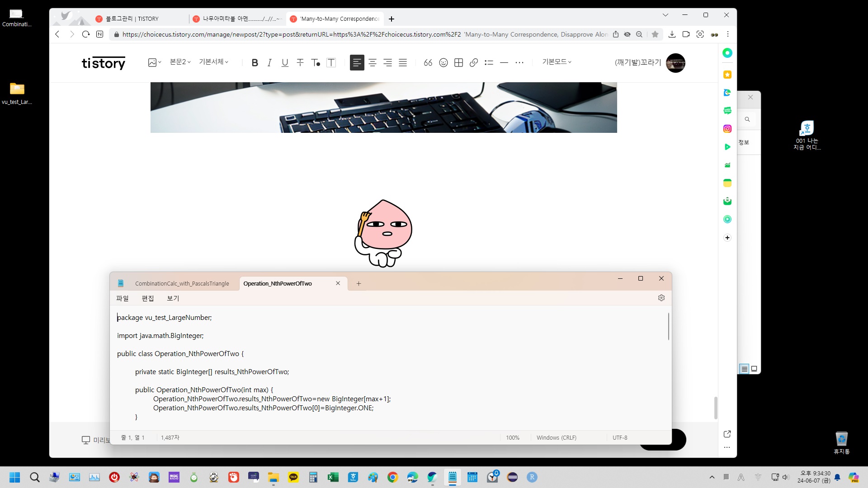
Task: Switch to CombinationCalc_with_PascalsTriangle tab
Action: pyautogui.click(x=182, y=284)
